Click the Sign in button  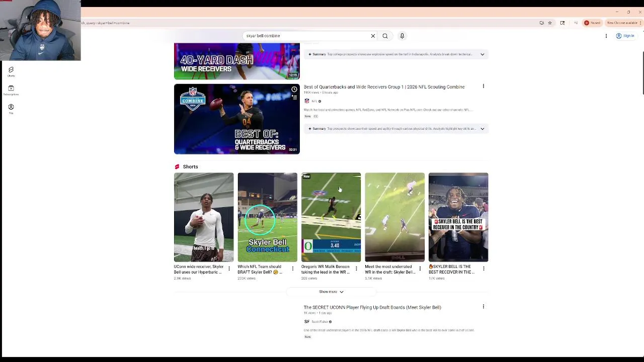(626, 36)
